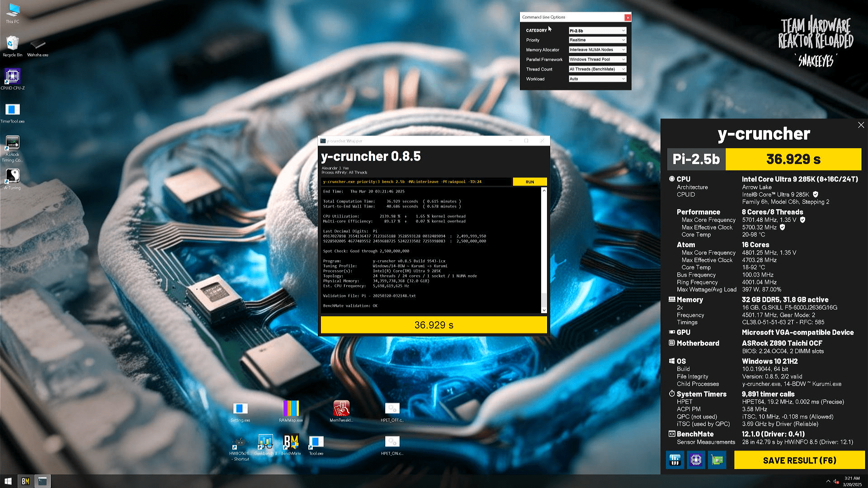The height and width of the screenshot is (488, 868).
Task: Open the Parallel Framework dropdown
Action: (597, 59)
